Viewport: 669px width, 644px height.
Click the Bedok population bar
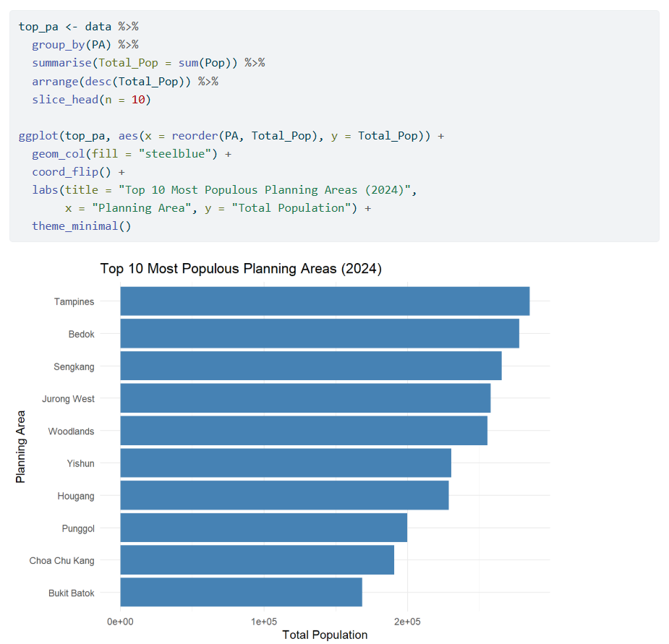click(x=319, y=334)
